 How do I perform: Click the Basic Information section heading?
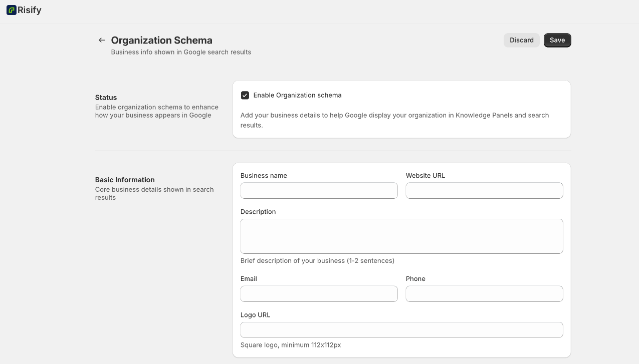pyautogui.click(x=125, y=180)
